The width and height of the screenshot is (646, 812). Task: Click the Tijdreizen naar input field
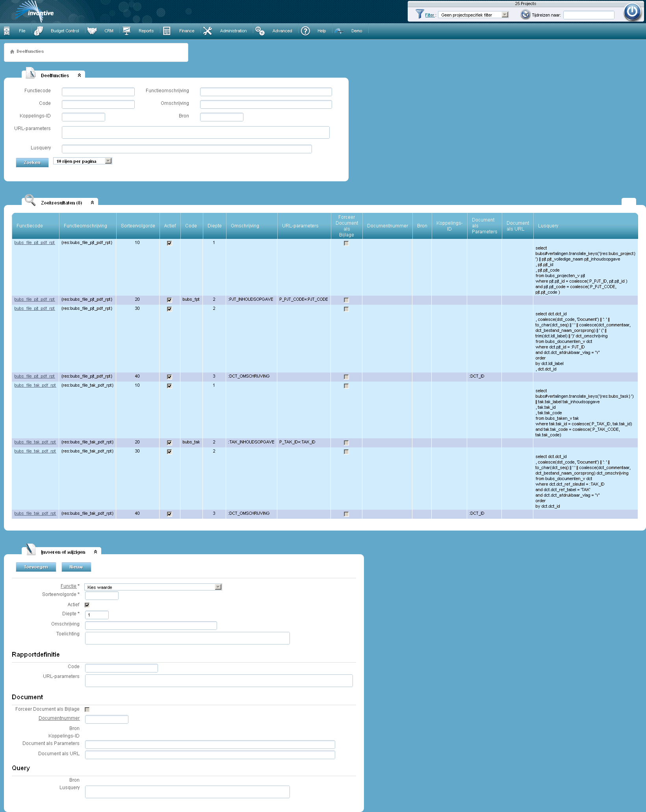[x=588, y=15]
